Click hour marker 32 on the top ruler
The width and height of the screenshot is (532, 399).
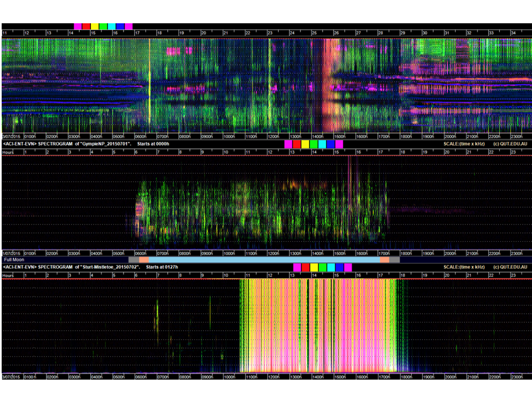coord(469,33)
